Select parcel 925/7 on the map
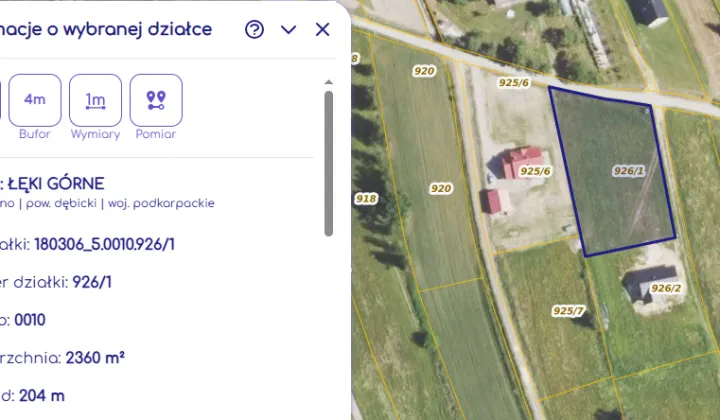 click(x=568, y=311)
